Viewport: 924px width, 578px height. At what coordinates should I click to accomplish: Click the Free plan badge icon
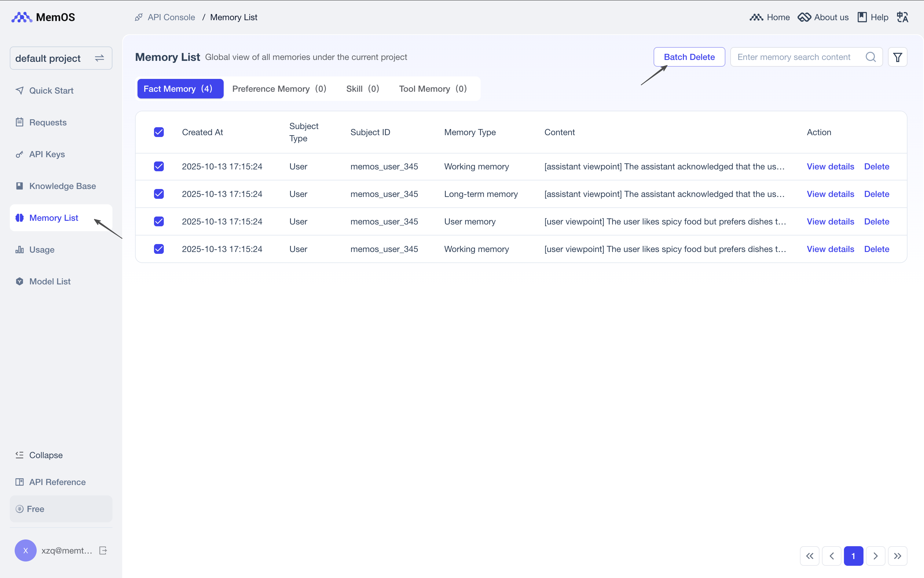click(20, 509)
